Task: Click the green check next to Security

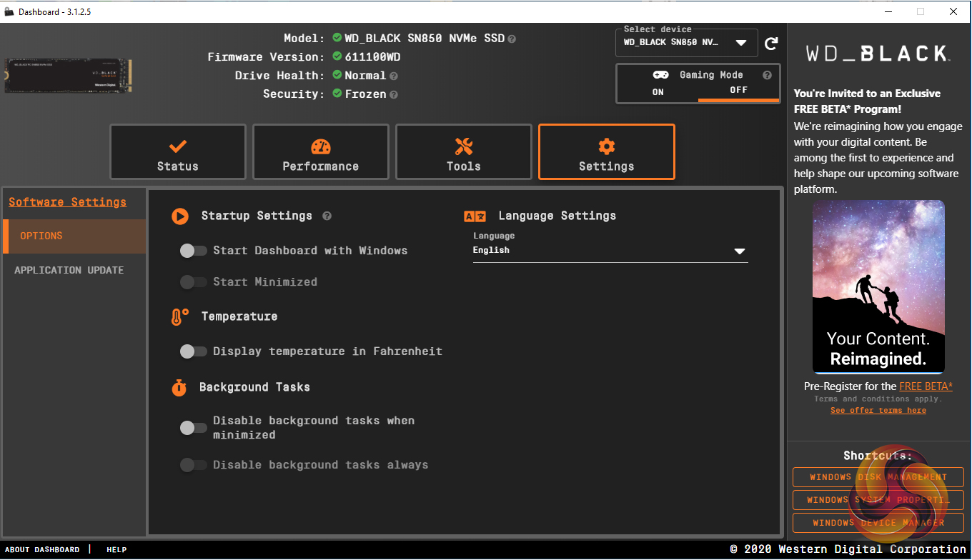Action: (337, 94)
